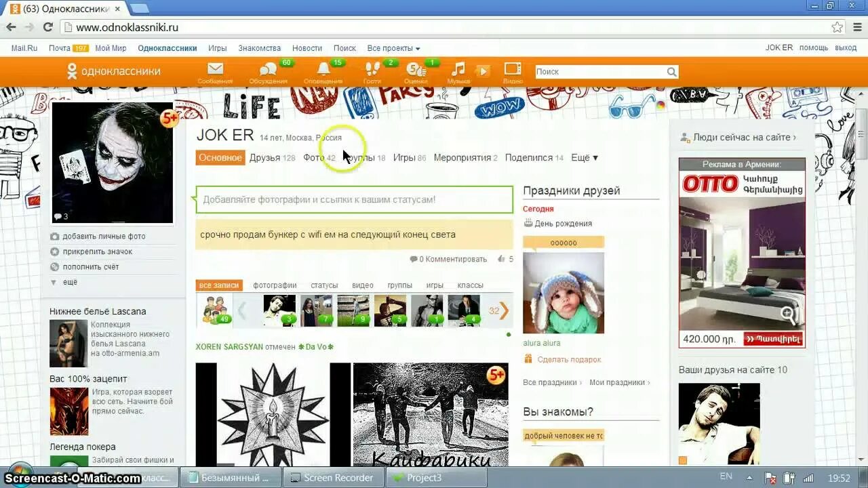The image size is (868, 488).
Task: Select видео feed filter
Action: (x=363, y=285)
